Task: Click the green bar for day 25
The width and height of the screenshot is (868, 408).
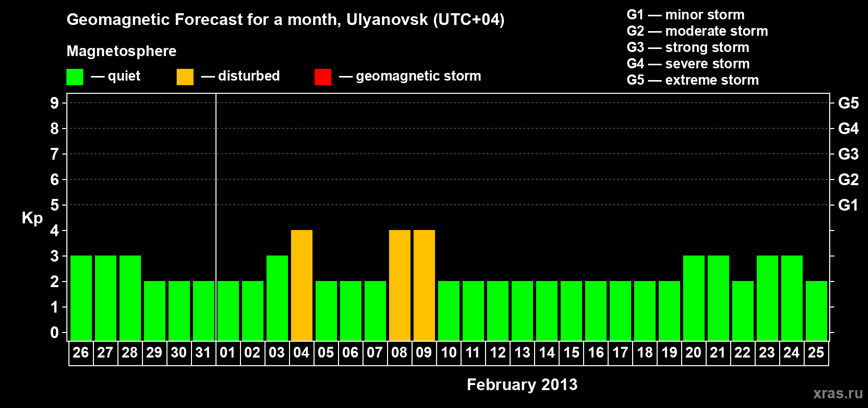Action: [x=816, y=311]
